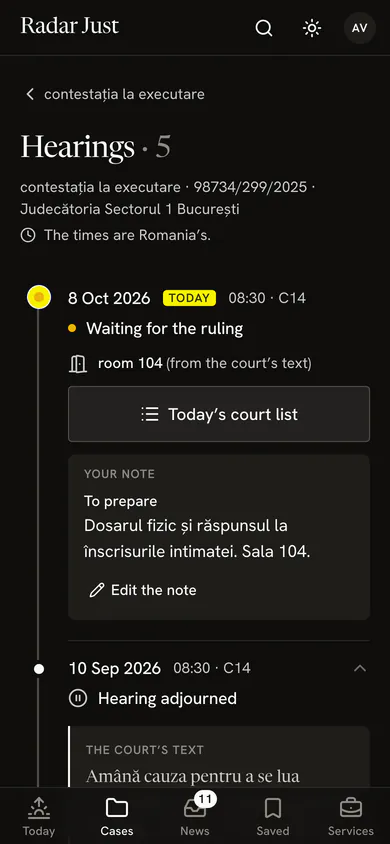This screenshot has width=390, height=844.
Task: Select the 8 Oct 2026 timeline marker
Action: point(39,297)
